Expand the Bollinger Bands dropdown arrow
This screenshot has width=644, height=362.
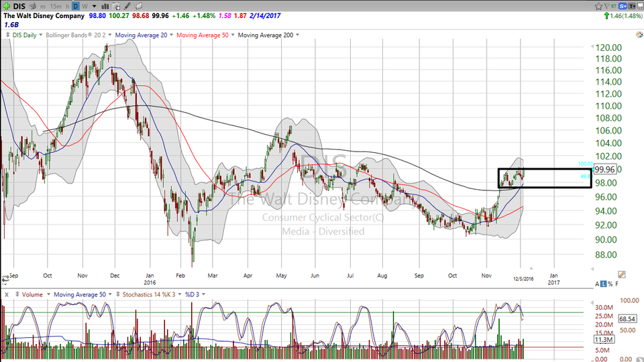(x=109, y=35)
